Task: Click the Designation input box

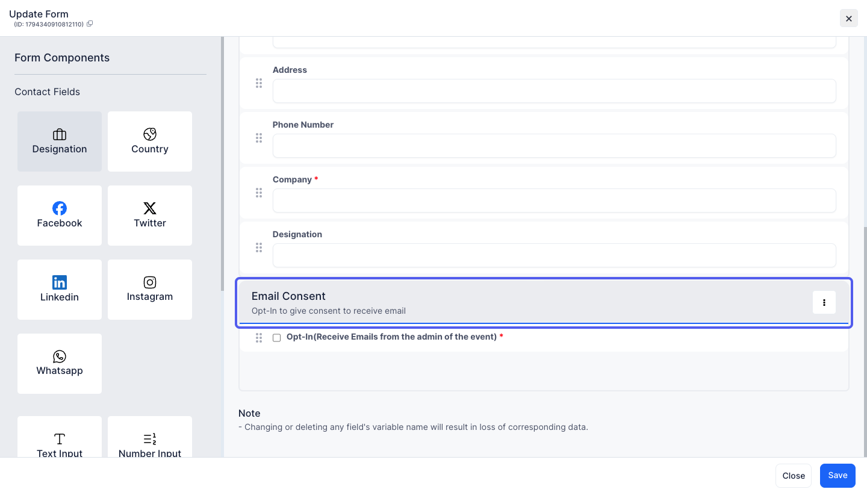Action: (555, 255)
